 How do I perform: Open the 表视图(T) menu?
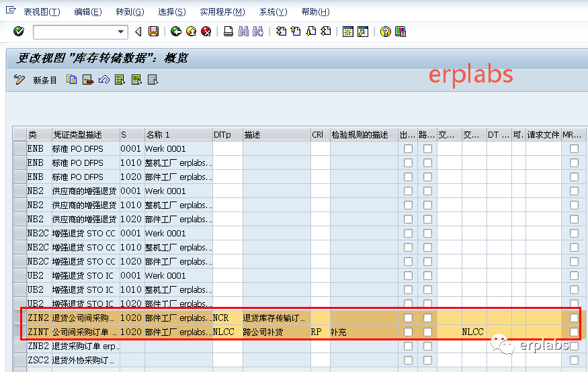[x=42, y=12]
